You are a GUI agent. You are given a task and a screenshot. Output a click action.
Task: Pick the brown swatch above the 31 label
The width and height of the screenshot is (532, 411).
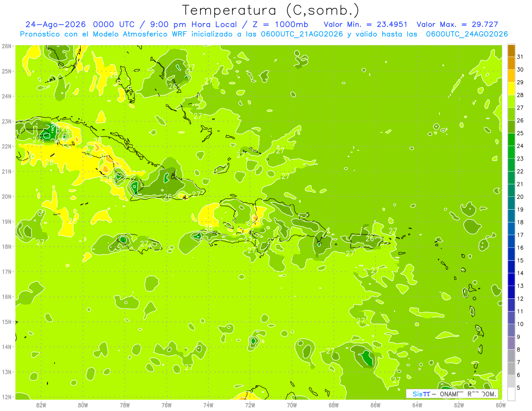tap(511, 51)
